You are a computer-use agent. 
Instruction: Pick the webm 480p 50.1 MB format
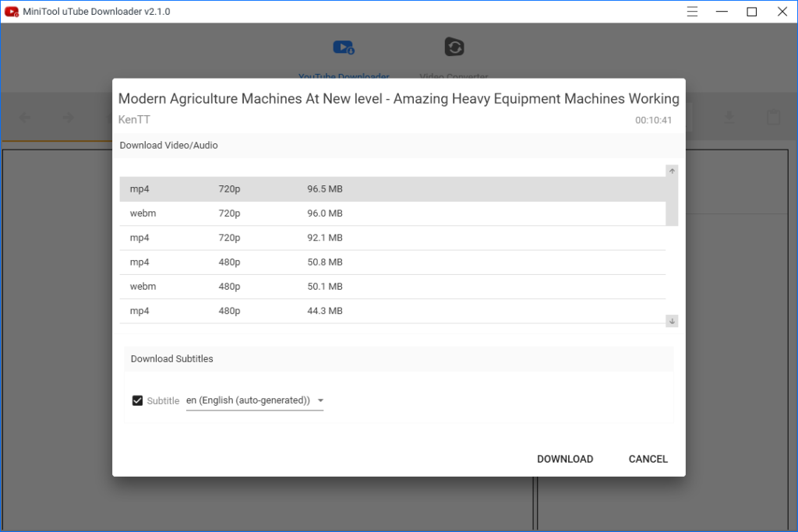click(392, 287)
